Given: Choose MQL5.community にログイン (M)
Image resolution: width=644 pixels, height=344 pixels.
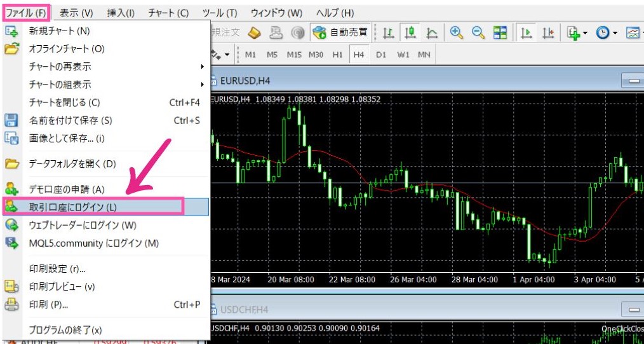Looking at the screenshot, I should pos(105,244).
